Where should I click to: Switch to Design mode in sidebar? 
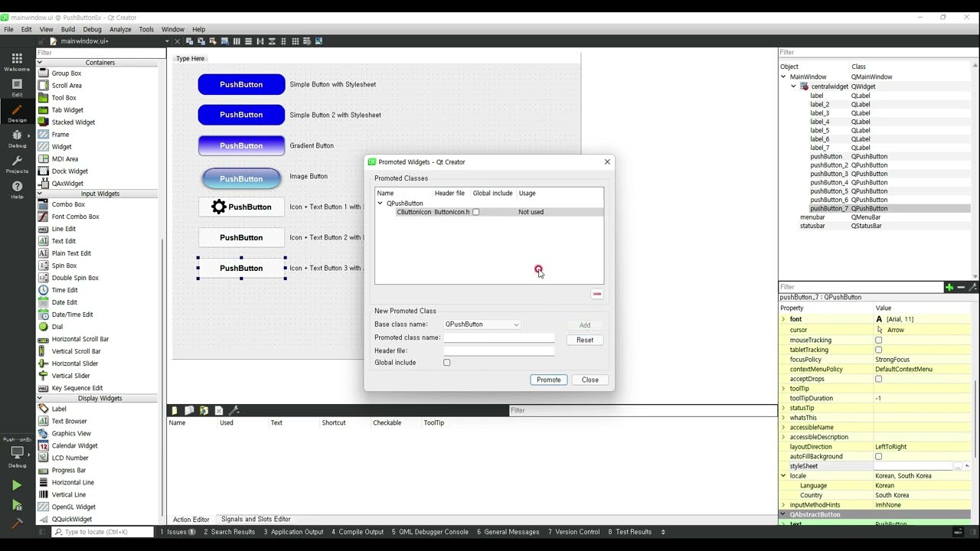click(17, 113)
